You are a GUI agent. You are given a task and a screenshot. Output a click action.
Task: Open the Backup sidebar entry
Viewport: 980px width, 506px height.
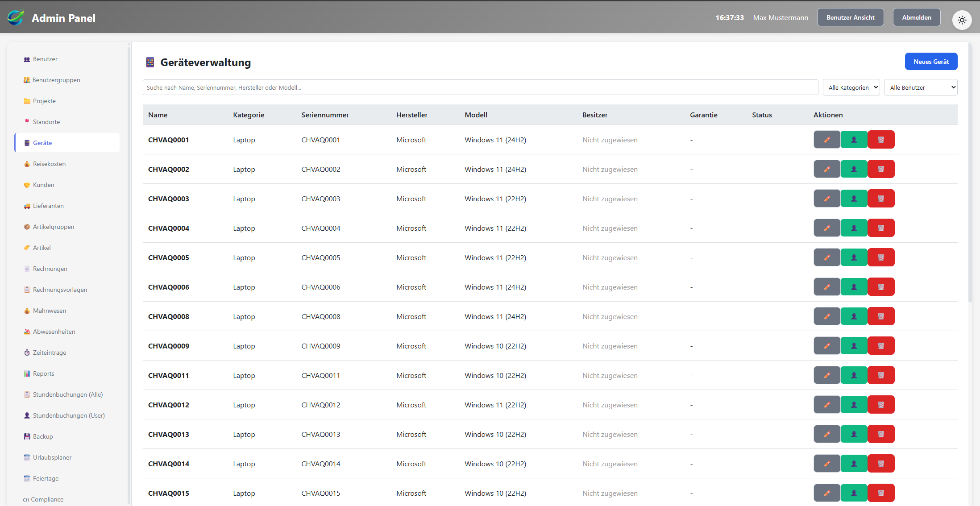[43, 436]
